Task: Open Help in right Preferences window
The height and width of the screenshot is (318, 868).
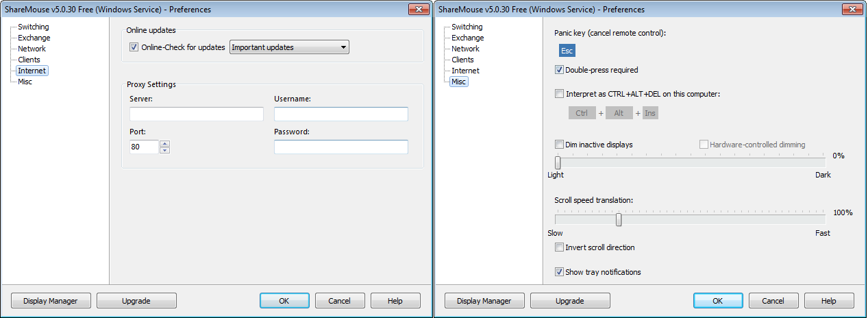Action: (829, 301)
